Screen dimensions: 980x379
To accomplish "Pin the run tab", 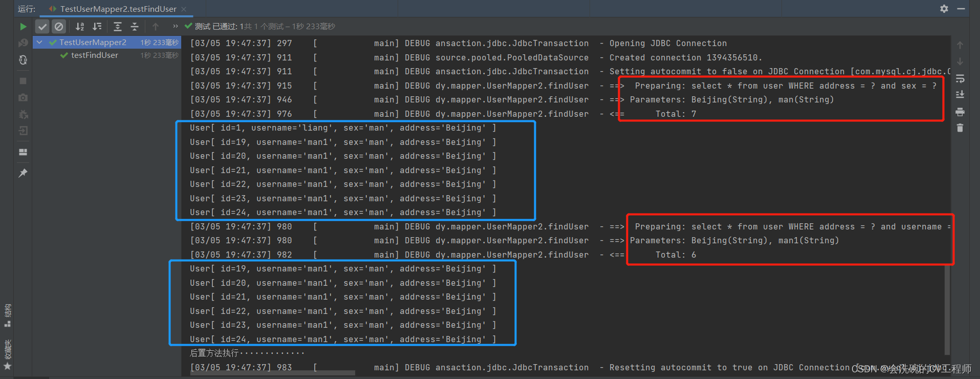I will click(x=23, y=173).
